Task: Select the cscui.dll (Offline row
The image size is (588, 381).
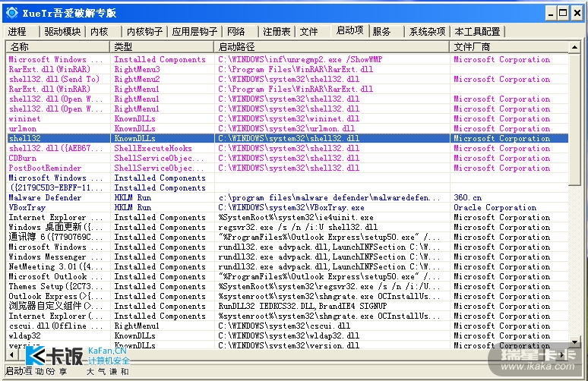Action: [x=287, y=326]
